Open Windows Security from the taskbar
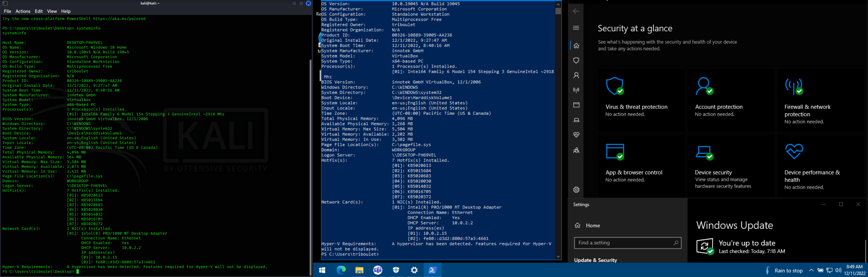Viewport: 868px width, 277px height. (x=396, y=270)
